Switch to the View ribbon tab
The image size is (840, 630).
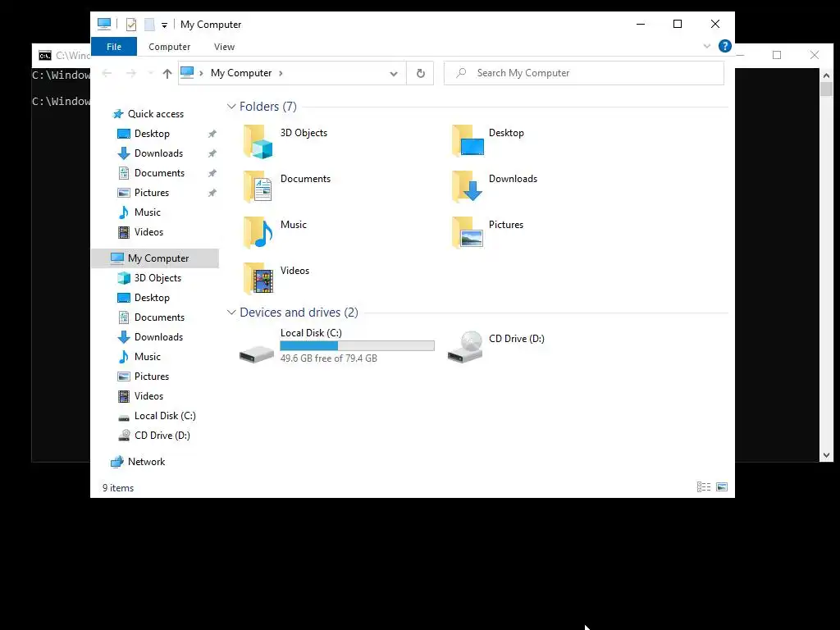[x=224, y=47]
